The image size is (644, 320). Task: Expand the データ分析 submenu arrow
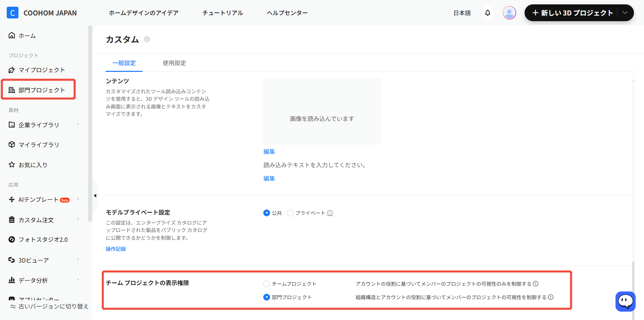click(78, 280)
